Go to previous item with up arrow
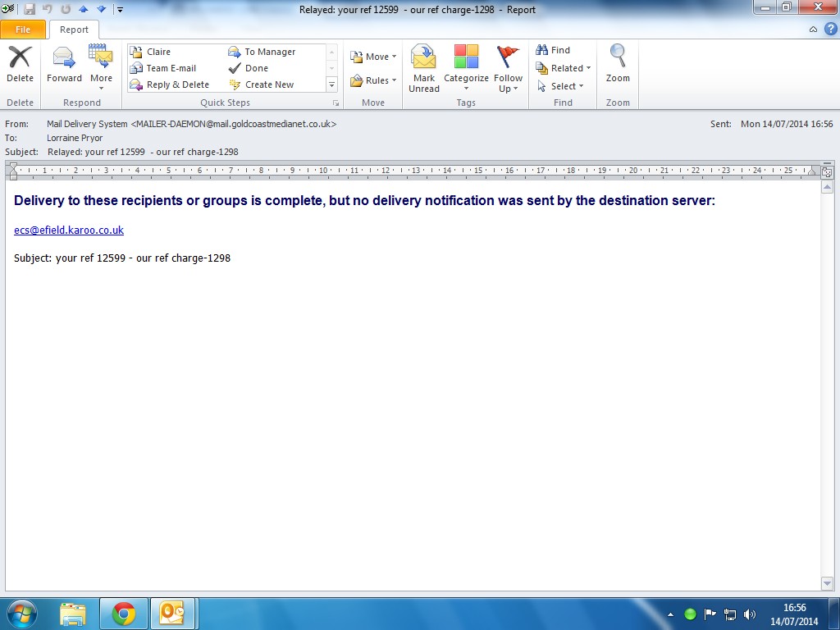Screen dimensions: 840x630 (x=83, y=9)
